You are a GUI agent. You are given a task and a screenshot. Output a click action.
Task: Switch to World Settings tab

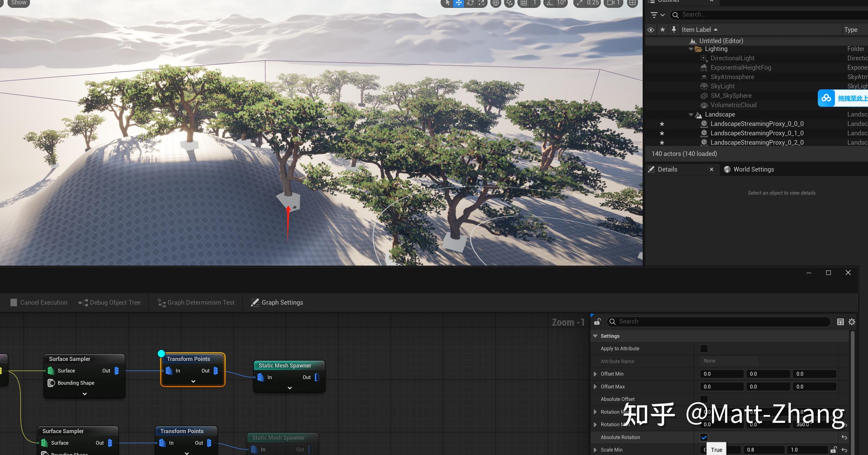(x=753, y=169)
